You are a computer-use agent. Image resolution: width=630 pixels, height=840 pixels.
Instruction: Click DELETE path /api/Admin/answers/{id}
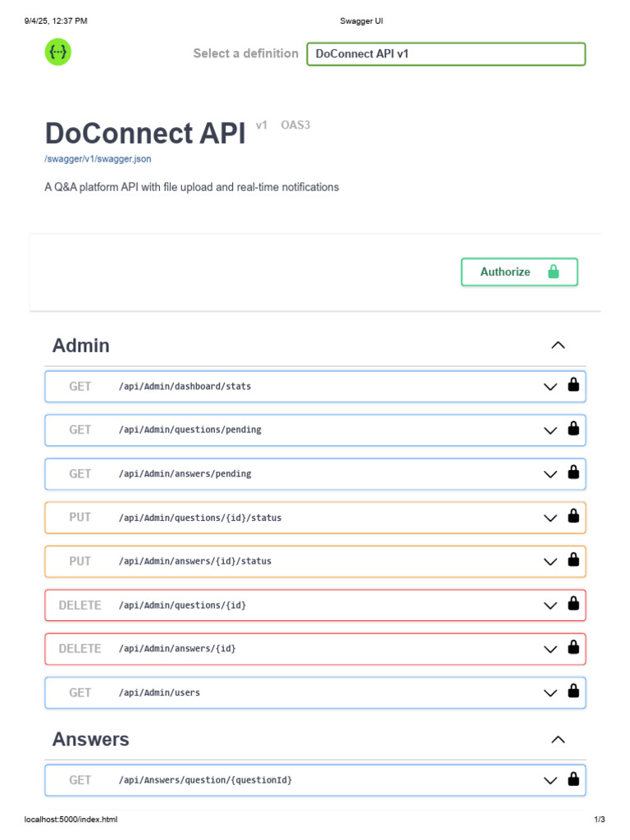(177, 648)
